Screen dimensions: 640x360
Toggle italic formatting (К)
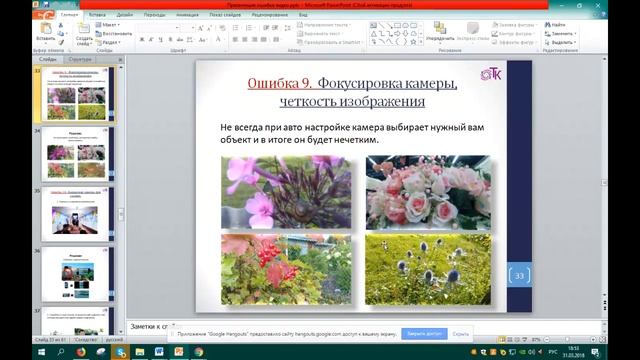[x=151, y=40]
